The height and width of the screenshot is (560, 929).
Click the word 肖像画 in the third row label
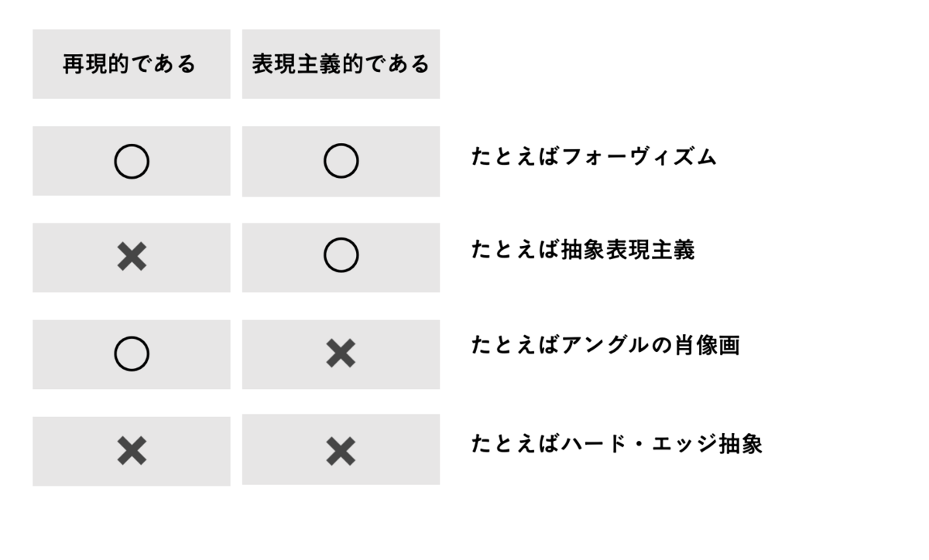point(707,345)
